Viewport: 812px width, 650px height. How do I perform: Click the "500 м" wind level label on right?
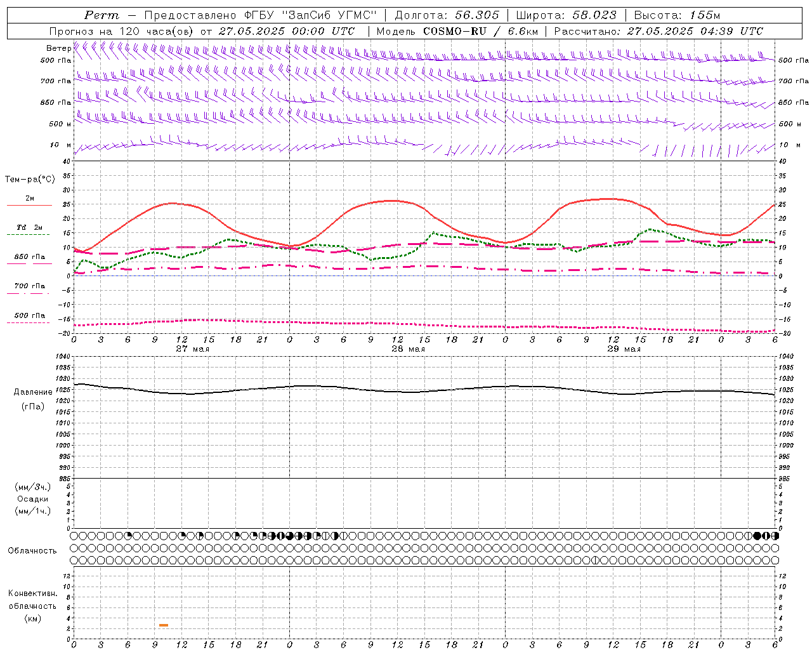click(789, 124)
